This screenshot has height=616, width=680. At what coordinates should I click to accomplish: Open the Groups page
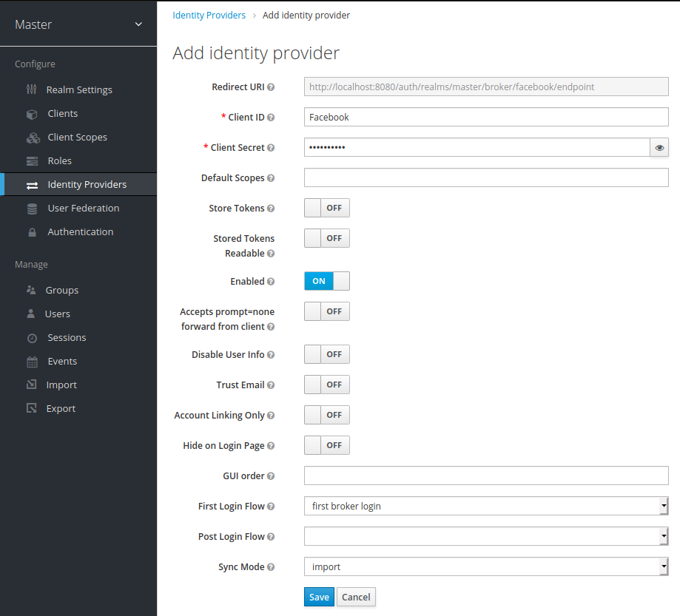point(62,290)
